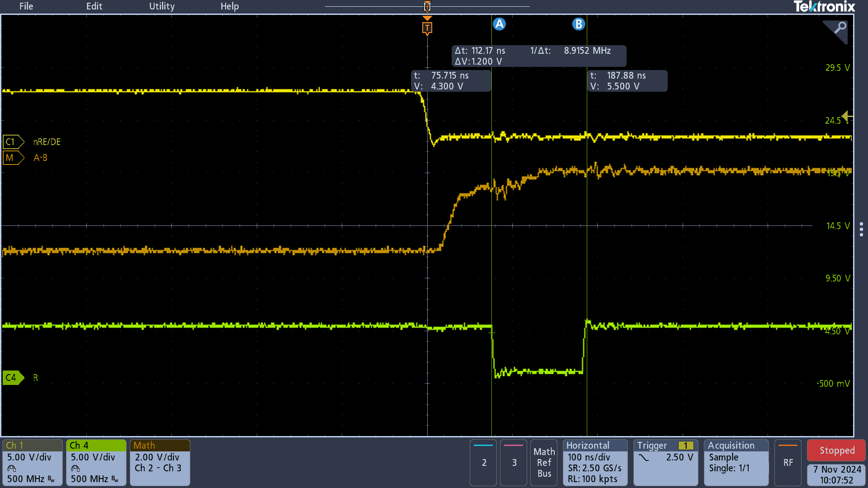Image resolution: width=868 pixels, height=488 pixels.
Task: Expand the side panel via three-dot handle
Action: [862, 228]
